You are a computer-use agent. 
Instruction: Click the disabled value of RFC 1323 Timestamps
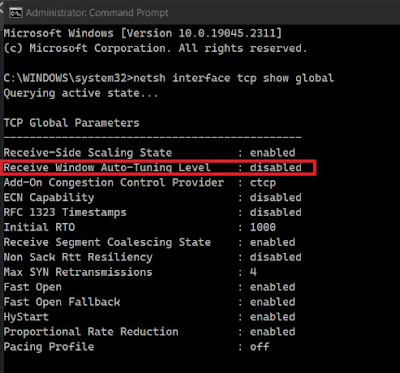(276, 212)
